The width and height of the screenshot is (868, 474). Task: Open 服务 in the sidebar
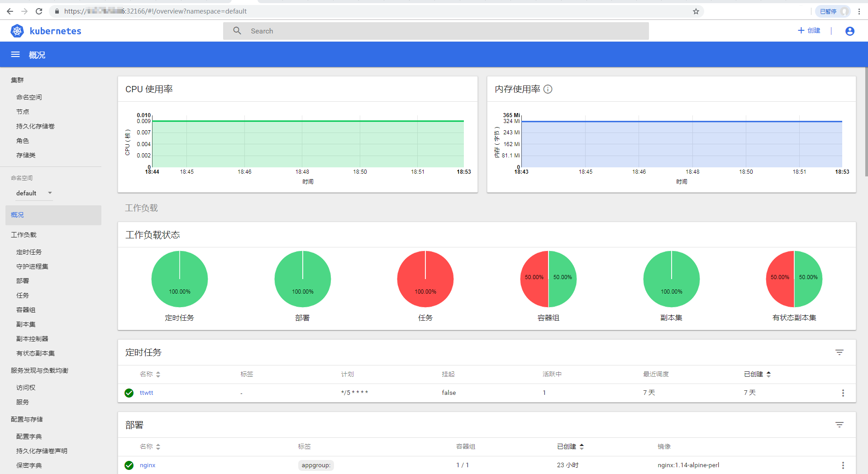point(23,402)
